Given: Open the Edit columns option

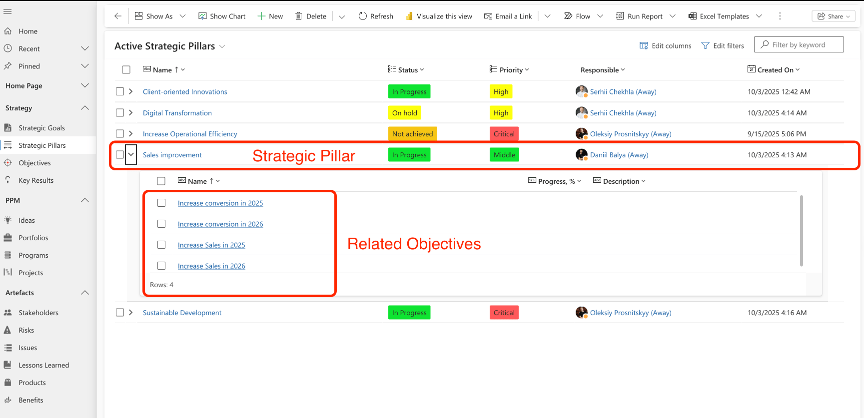Looking at the screenshot, I should tap(665, 46).
